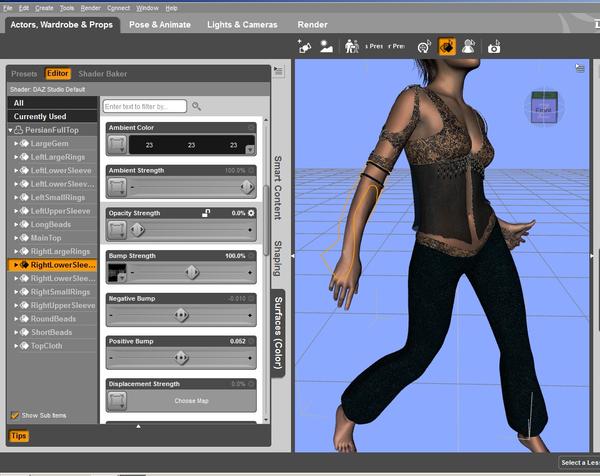Switch to Lights & Cameras tab
The image size is (600, 476).
242,24
